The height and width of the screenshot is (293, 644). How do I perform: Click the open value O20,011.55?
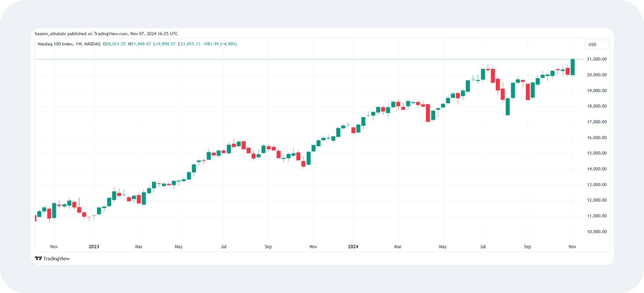coord(114,44)
